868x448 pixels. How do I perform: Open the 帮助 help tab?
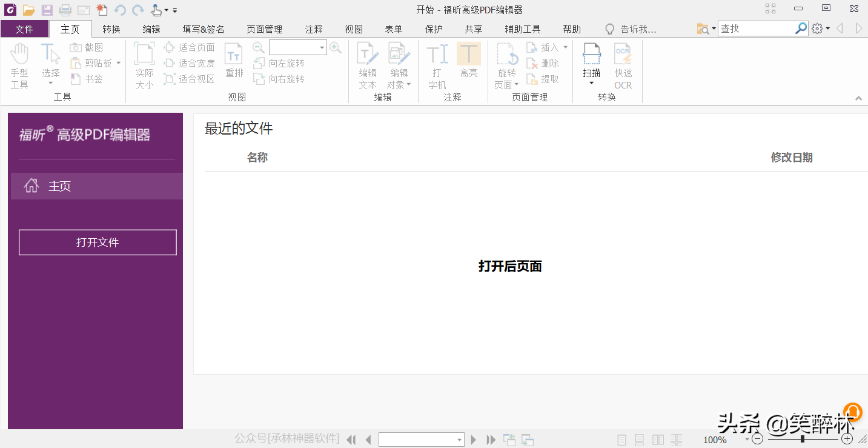[572, 29]
